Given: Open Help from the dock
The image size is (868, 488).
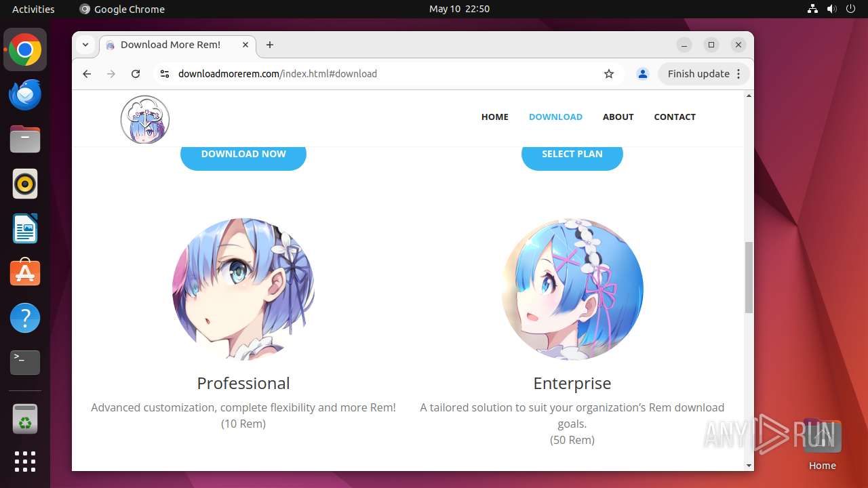Looking at the screenshot, I should (x=25, y=318).
